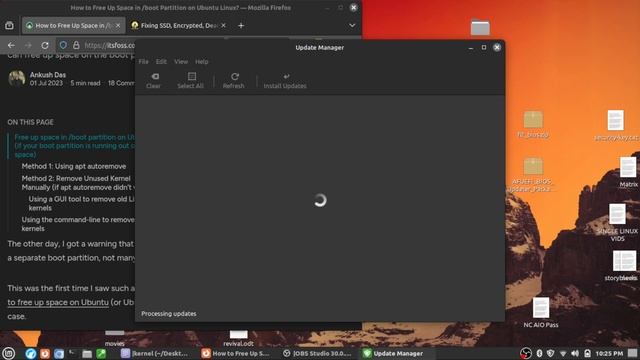Viewport: 640px width, 360px height.
Task: Click Select All icon in Update Manager
Action: 191,80
